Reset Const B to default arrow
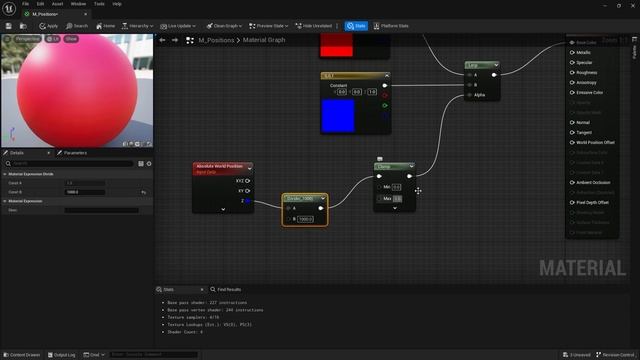Viewport: 640px width, 360px height. point(144,192)
